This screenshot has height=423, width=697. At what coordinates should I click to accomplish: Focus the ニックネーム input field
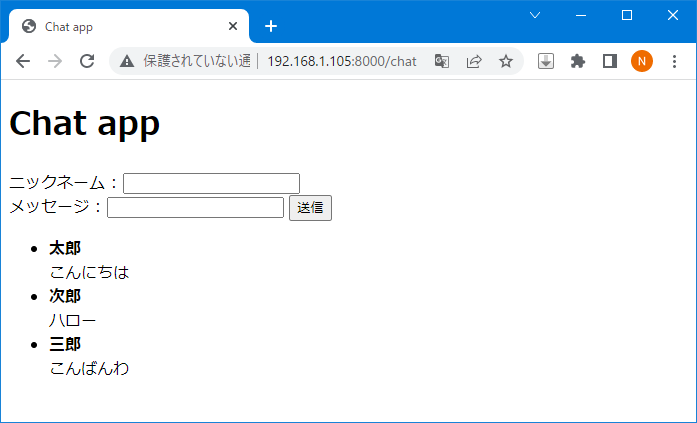point(211,183)
